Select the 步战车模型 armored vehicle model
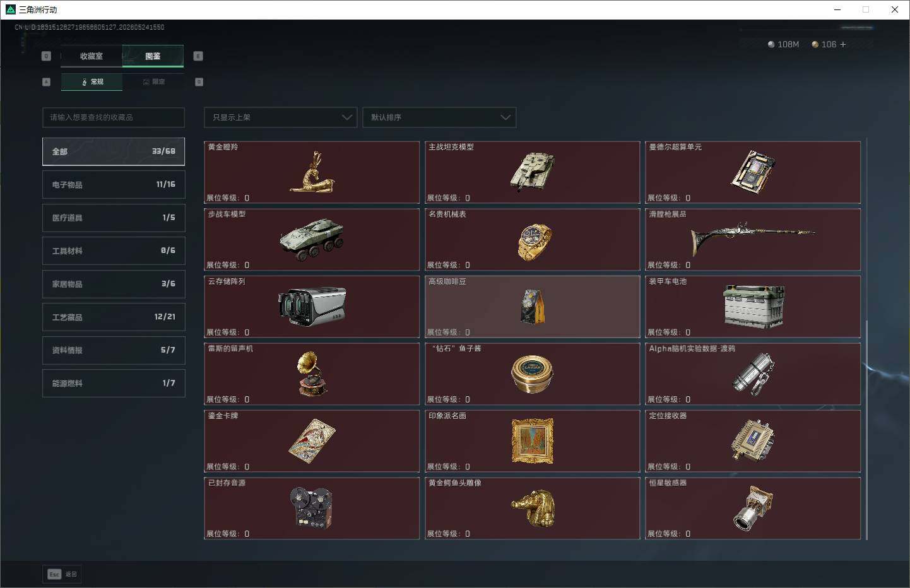Viewport: 910px width, 588px height. [312, 240]
